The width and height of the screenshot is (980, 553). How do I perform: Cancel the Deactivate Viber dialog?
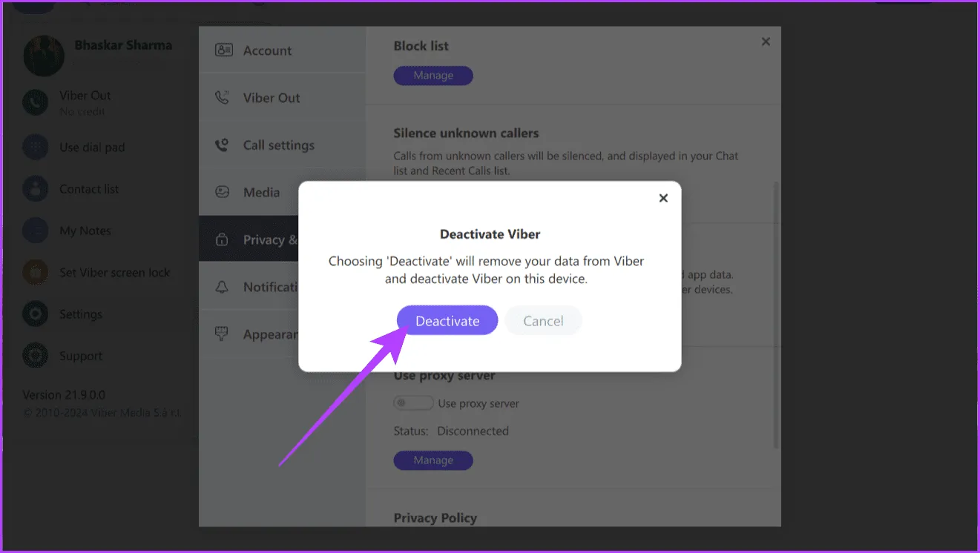pyautogui.click(x=543, y=321)
